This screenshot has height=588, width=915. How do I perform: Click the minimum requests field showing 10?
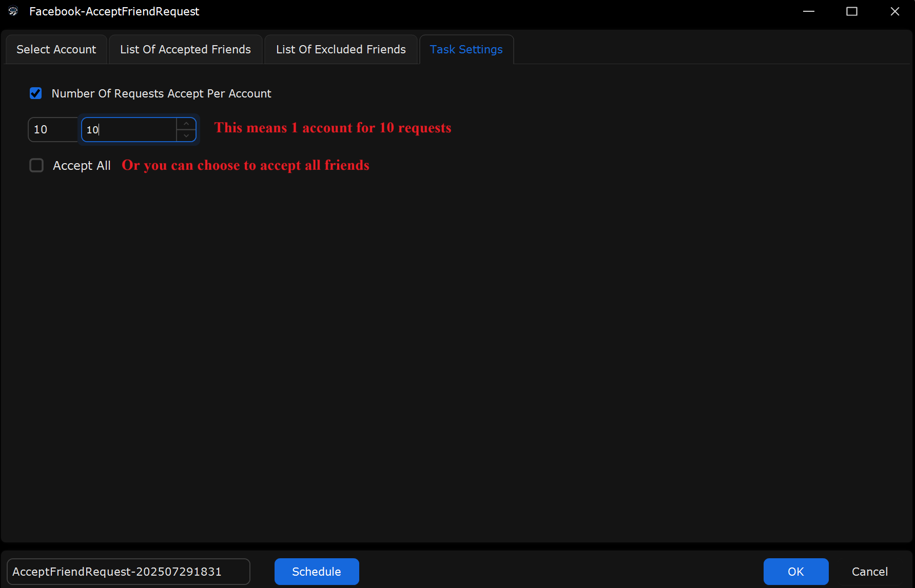[x=53, y=129]
